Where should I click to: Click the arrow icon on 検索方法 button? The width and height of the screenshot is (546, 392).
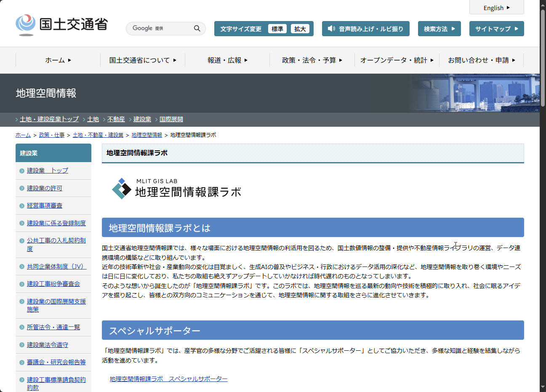453,29
